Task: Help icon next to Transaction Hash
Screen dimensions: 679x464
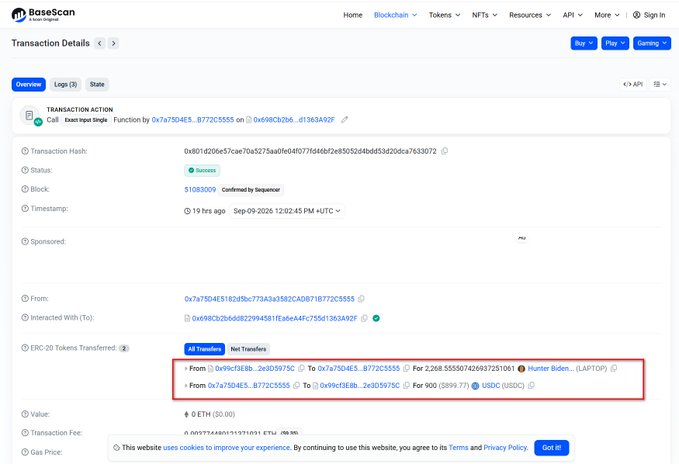Action: tap(25, 151)
